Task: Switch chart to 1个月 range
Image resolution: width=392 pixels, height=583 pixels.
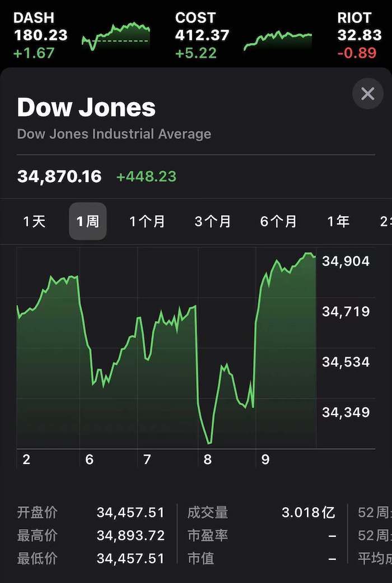Action: pyautogui.click(x=147, y=221)
